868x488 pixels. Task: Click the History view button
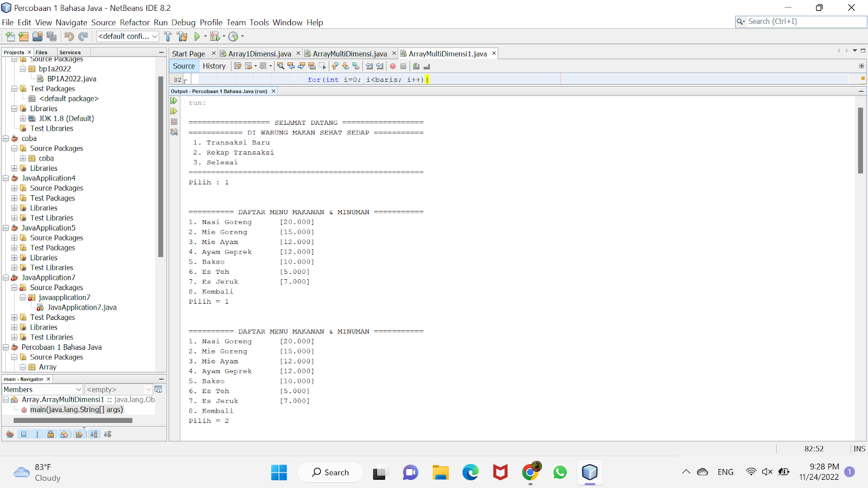(214, 66)
